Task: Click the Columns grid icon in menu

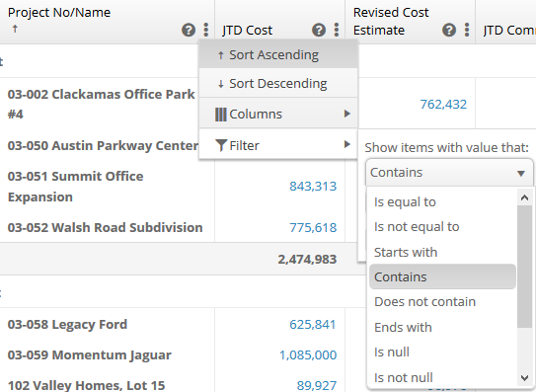Action: 221,115
